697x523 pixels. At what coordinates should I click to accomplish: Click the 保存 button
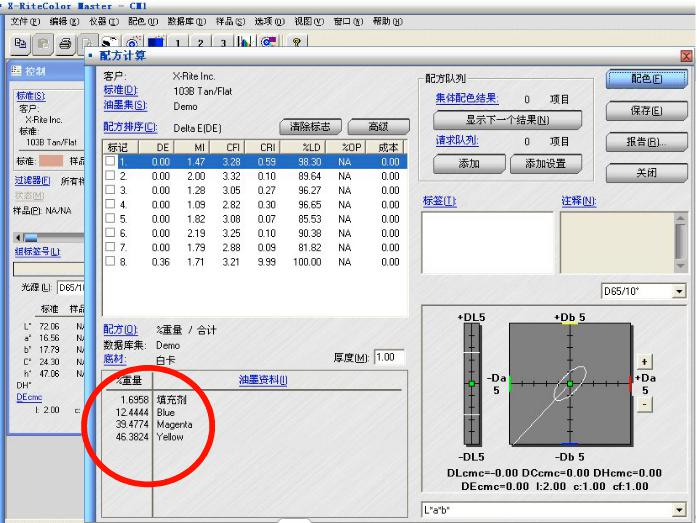point(647,111)
